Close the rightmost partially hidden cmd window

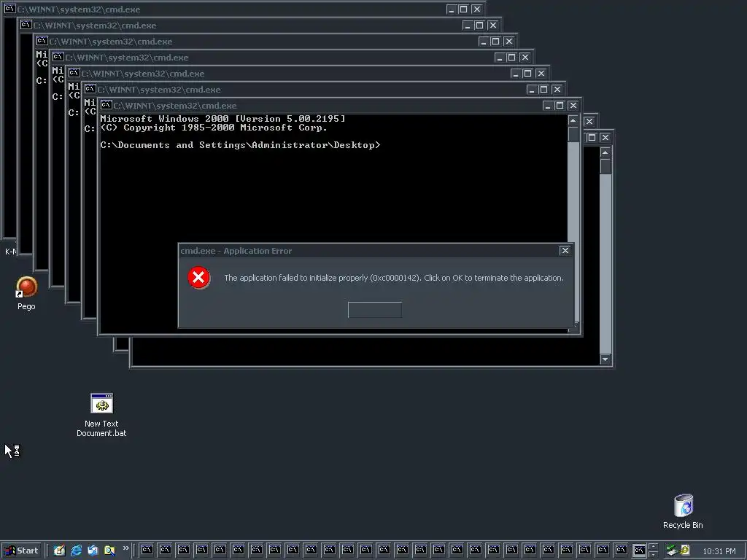(x=605, y=138)
